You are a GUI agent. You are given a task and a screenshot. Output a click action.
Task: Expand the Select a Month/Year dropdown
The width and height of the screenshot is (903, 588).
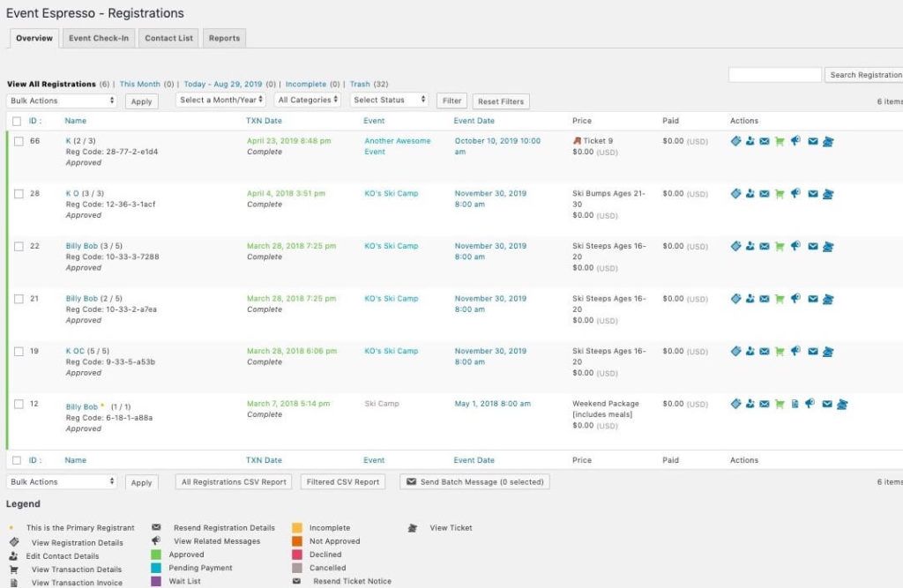click(222, 100)
